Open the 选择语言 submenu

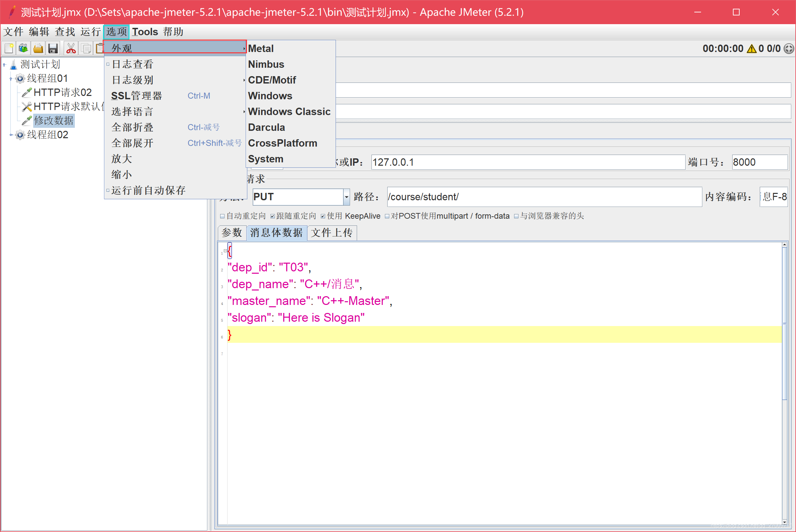tap(175, 112)
